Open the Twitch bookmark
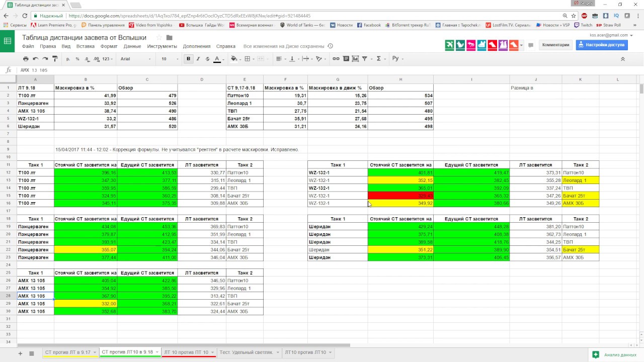644x362 pixels. pos(583,25)
